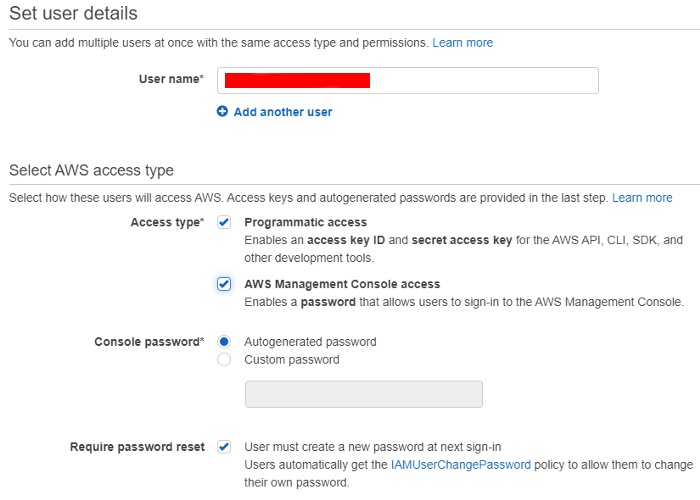The height and width of the screenshot is (500, 700).
Task: Click the Select AWS access type heading
Action: coord(92,170)
